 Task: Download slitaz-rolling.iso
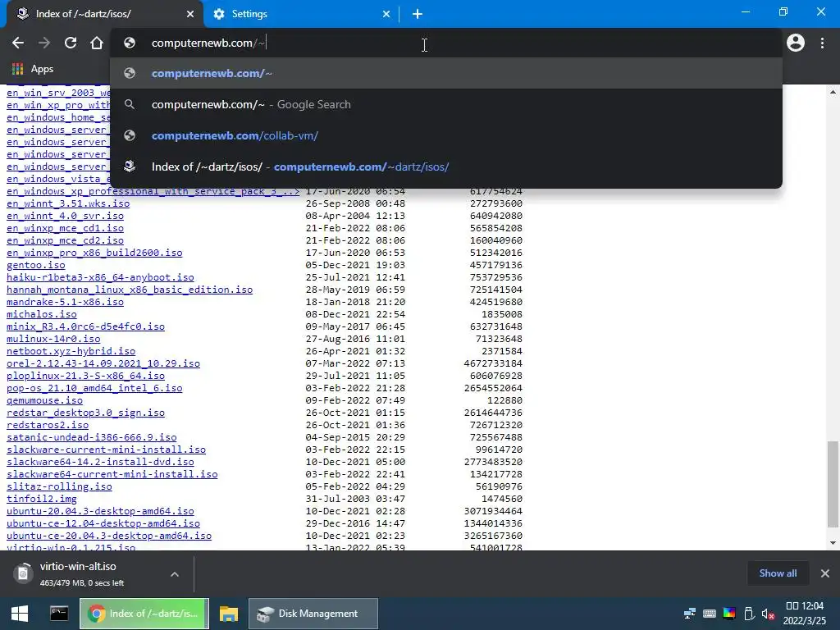point(59,487)
